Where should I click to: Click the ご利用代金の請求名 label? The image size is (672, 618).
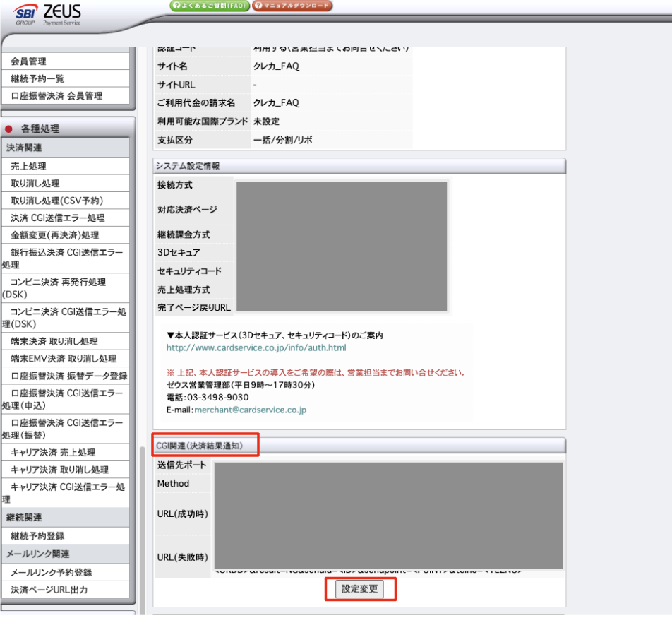(196, 103)
